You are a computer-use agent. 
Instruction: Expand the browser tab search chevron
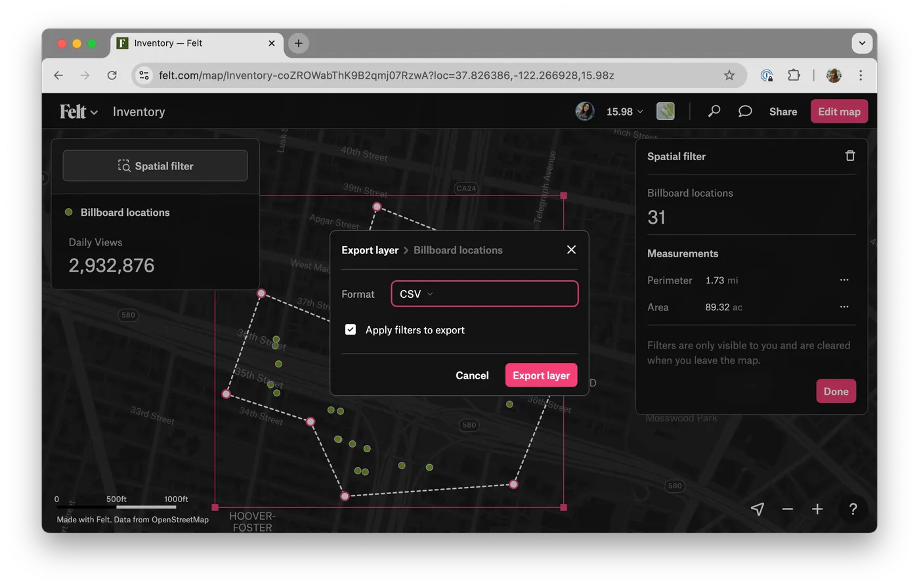pos(862,43)
